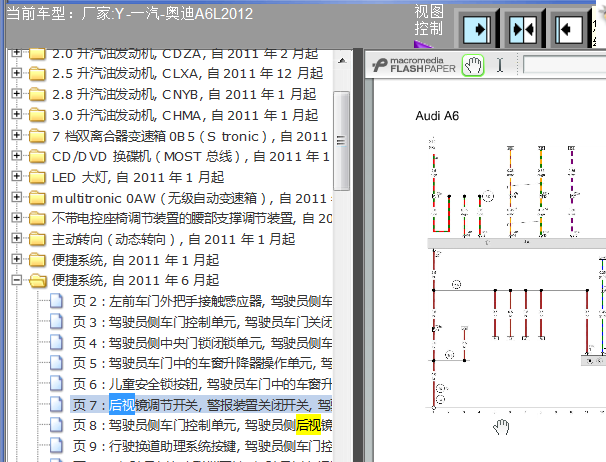Click the right-arrow view control button

(x=477, y=29)
